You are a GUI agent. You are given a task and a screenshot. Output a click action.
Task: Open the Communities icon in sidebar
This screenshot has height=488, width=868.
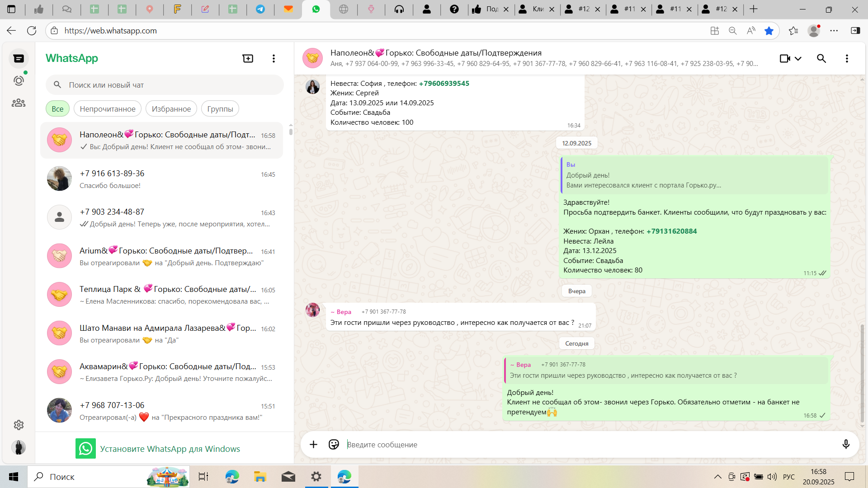pos(19,103)
